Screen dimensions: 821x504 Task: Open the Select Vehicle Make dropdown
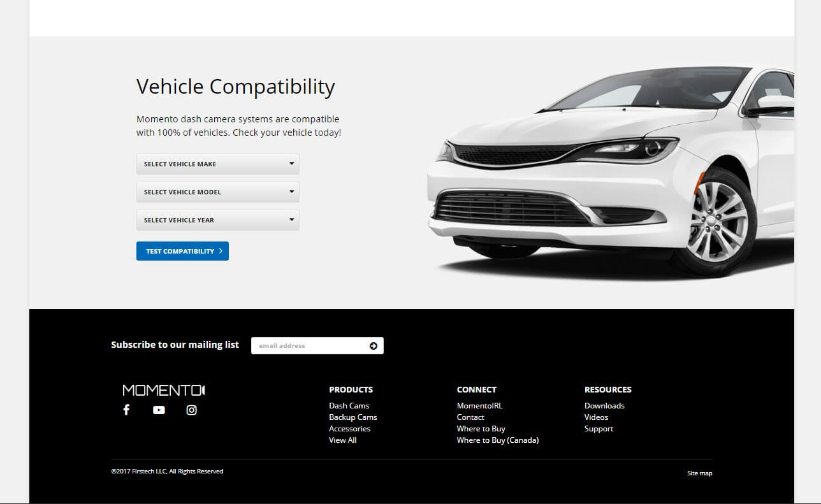[x=217, y=164]
